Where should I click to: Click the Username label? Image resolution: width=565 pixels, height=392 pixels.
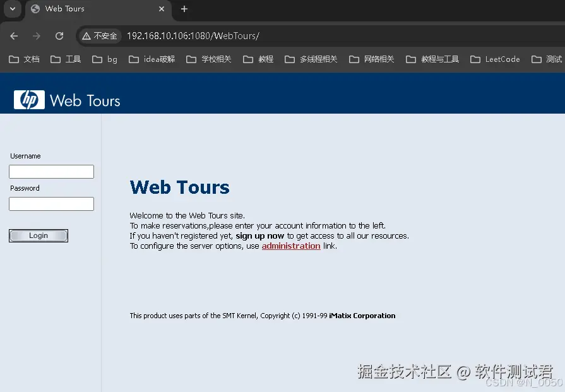25,156
